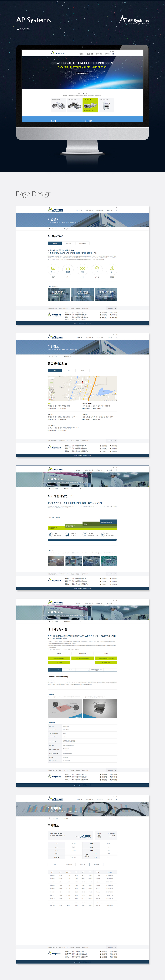The image size is (165, 980).
Task: Open KORONA BTP product card on homepage
Action: pos(106,105)
